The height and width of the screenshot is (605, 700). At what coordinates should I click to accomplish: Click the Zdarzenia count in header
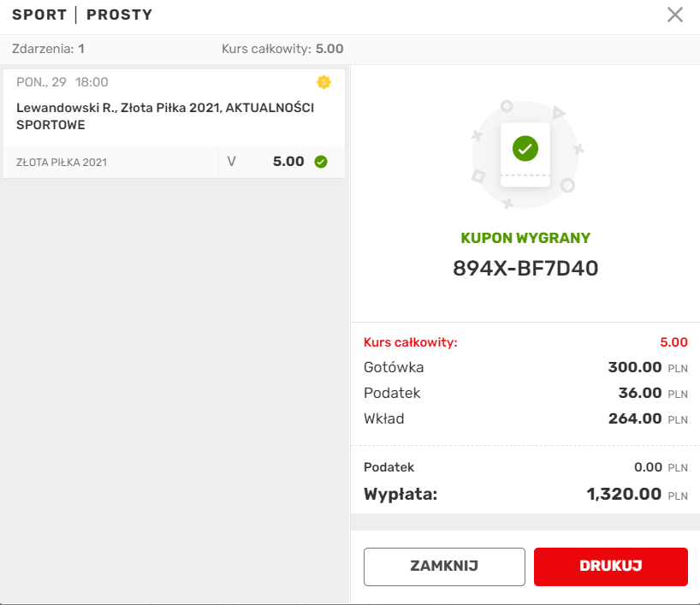click(48, 49)
